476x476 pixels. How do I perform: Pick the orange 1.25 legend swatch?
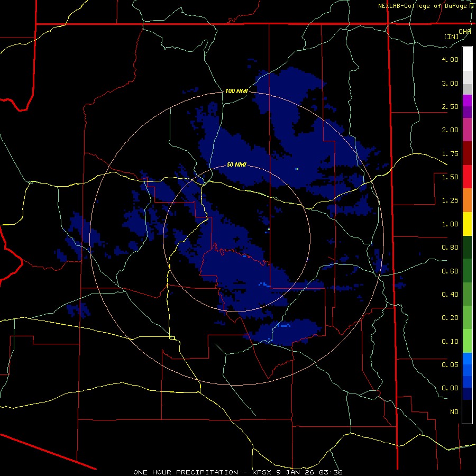(467, 200)
